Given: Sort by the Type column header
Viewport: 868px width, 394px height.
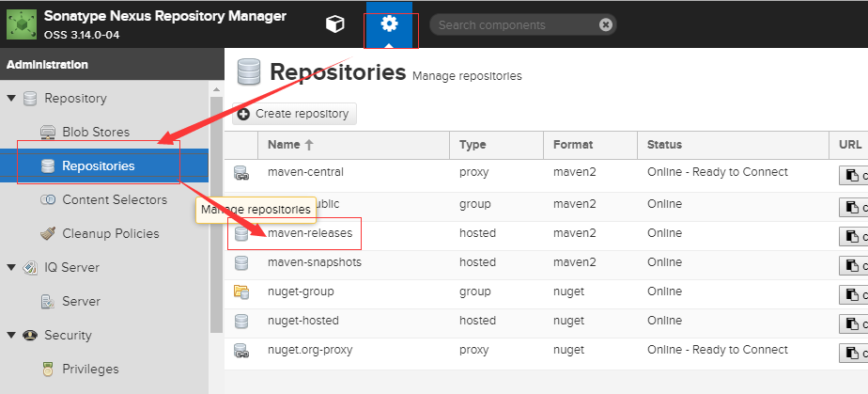Looking at the screenshot, I should click(x=497, y=145).
